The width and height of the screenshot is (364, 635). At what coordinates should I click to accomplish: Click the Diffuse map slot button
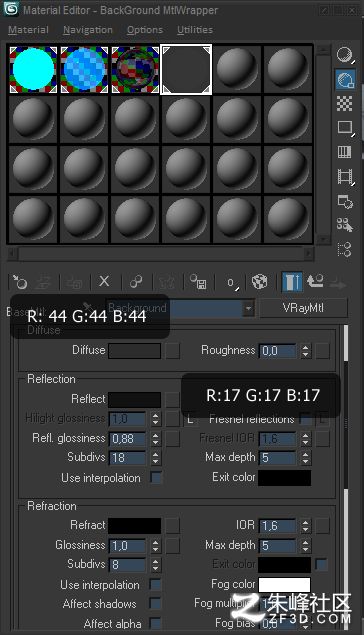pyautogui.click(x=172, y=350)
